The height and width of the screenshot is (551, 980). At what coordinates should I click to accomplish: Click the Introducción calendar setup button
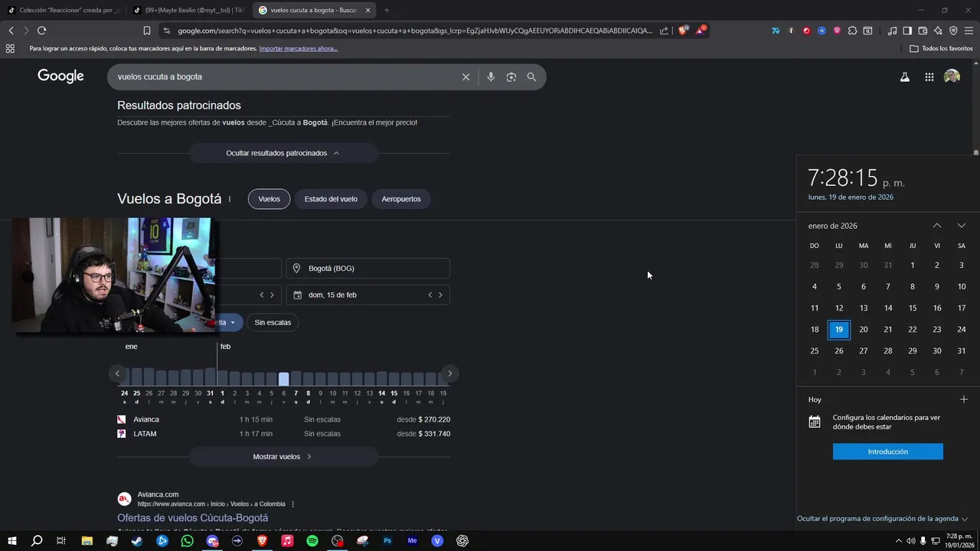coord(888,452)
